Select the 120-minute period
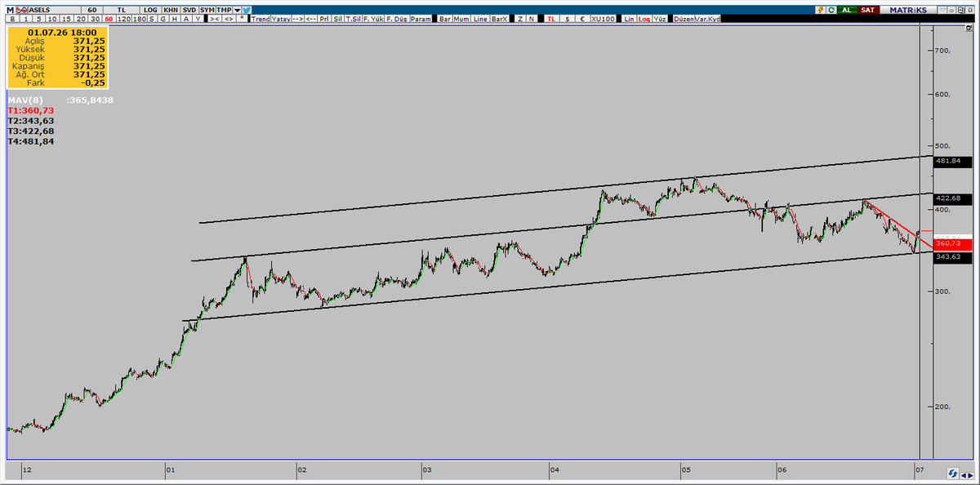Image resolution: width=980 pixels, height=485 pixels. 124,19
